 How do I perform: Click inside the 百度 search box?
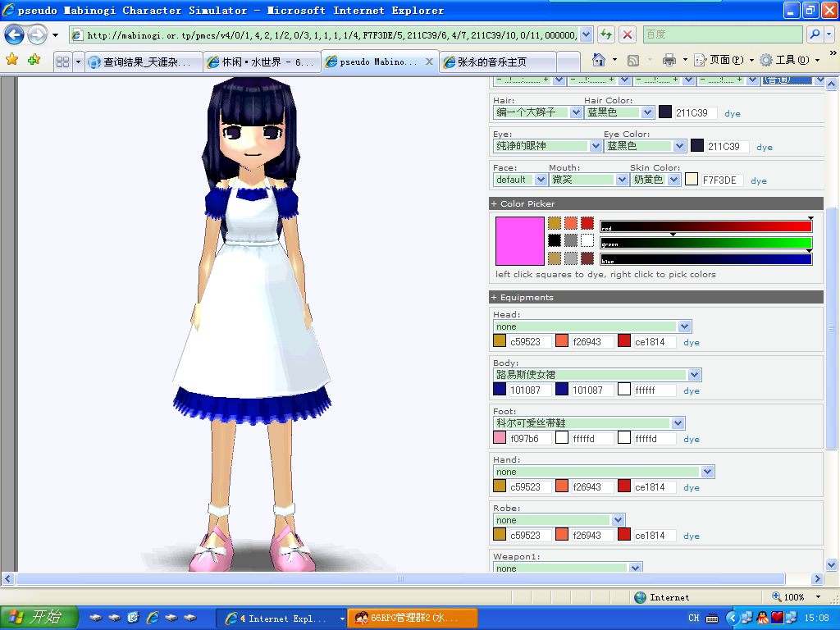click(724, 34)
